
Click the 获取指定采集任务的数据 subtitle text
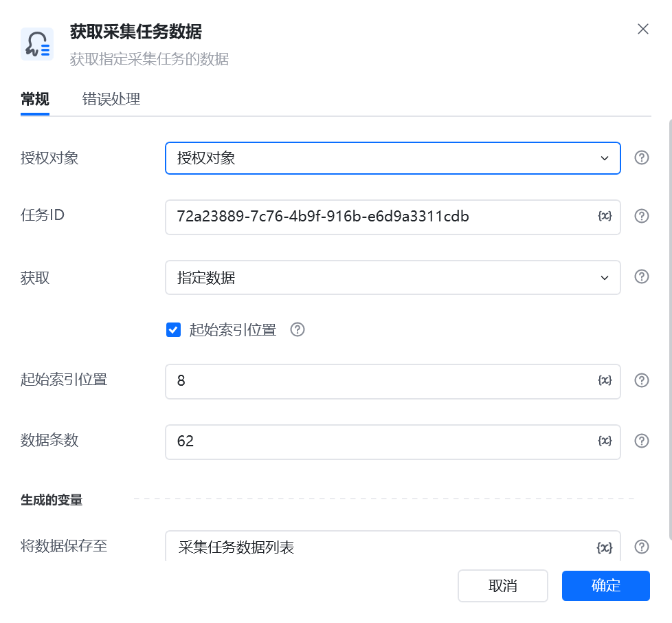149,59
